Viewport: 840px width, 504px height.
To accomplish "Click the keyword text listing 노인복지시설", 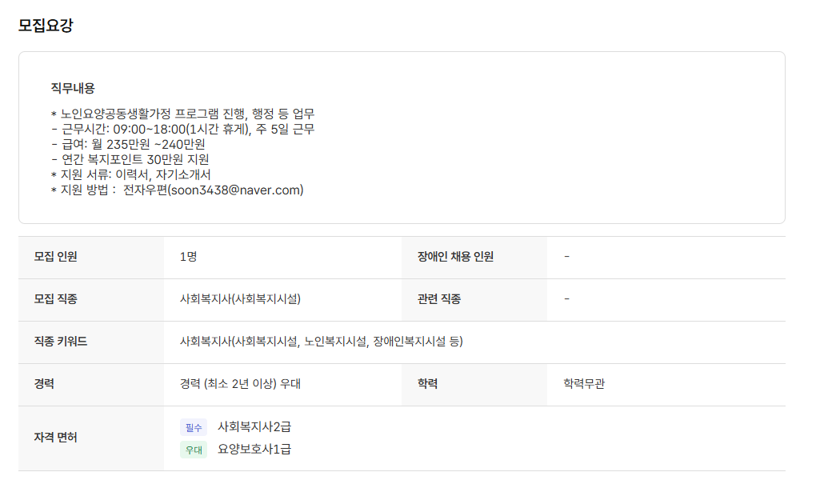I will [x=322, y=342].
